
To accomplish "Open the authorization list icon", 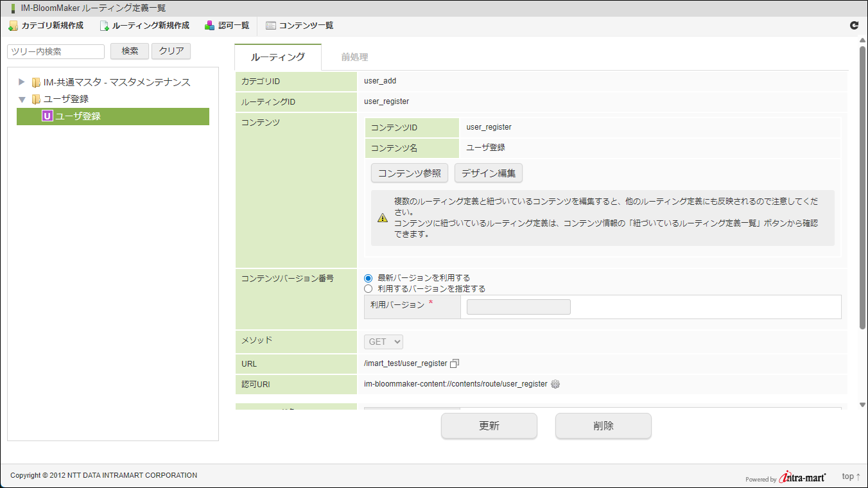I will [210, 26].
